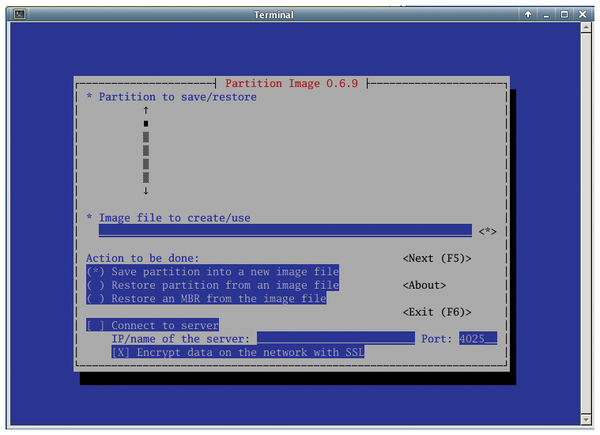Click the roll-up arrow in title bar
The width and height of the screenshot is (600, 435).
click(x=528, y=15)
